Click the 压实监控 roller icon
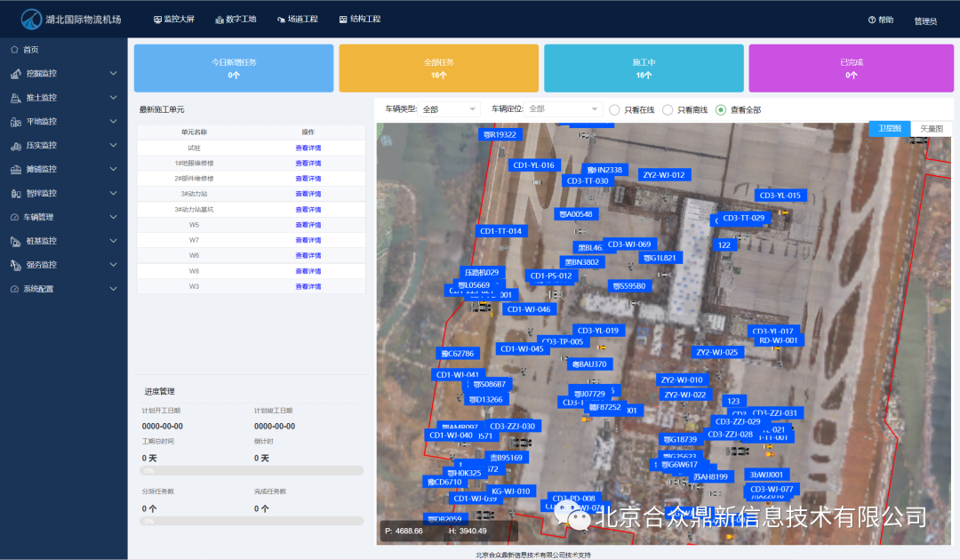This screenshot has height=560, width=960. [x=16, y=145]
